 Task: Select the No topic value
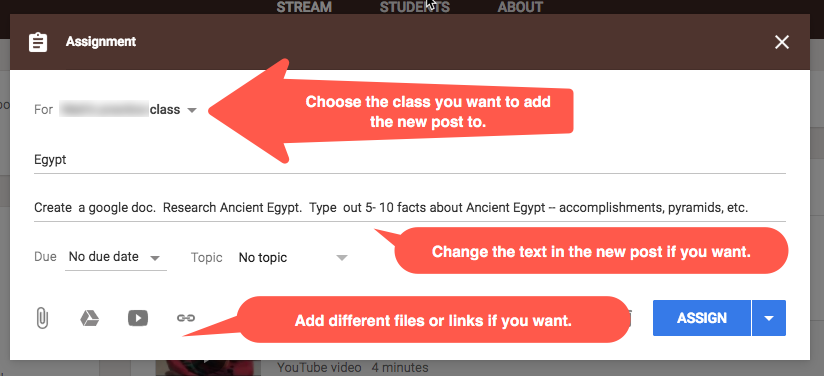tap(263, 258)
